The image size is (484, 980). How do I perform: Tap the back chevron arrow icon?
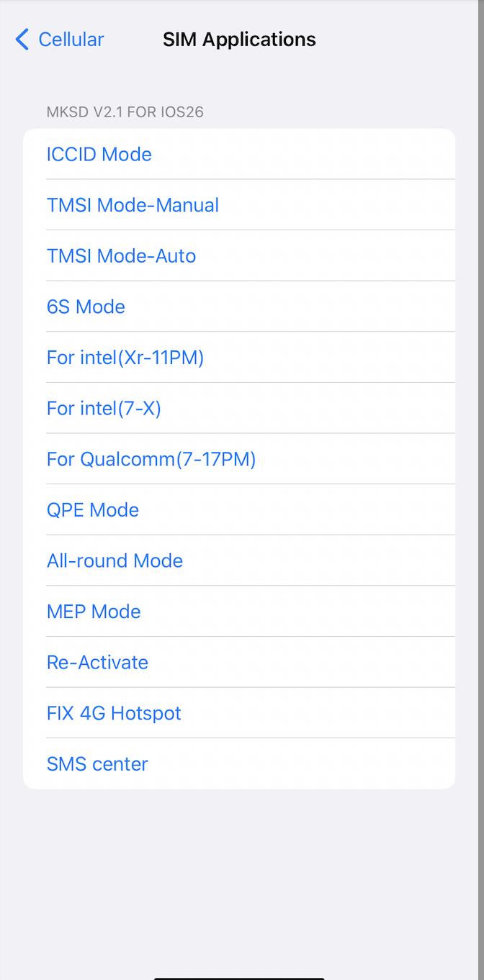(x=22, y=40)
